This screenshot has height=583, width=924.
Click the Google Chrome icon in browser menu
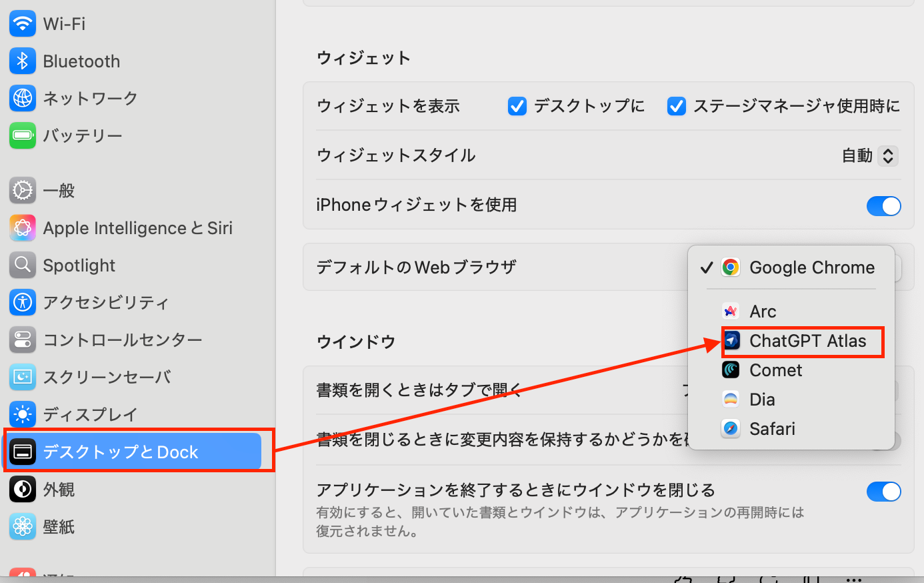(x=731, y=267)
